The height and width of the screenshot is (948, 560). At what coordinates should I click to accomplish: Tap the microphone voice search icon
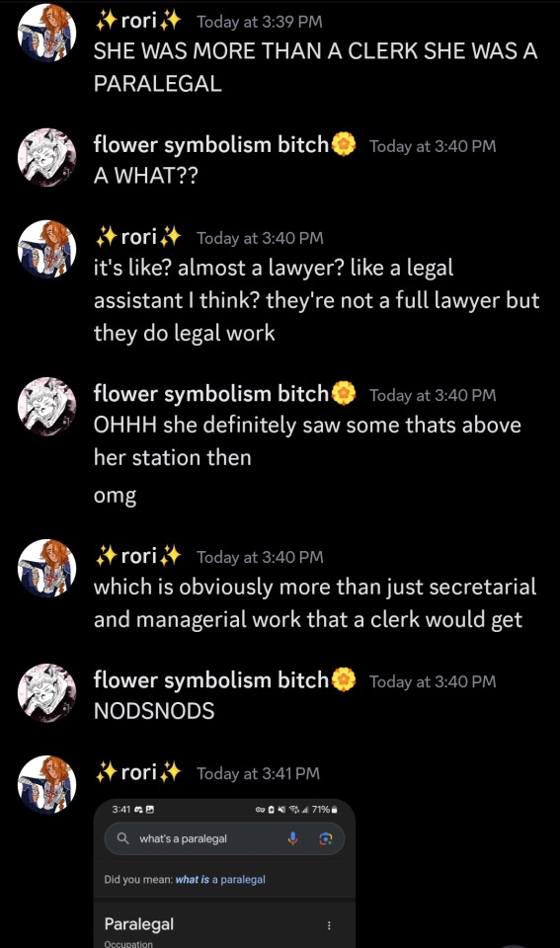[292, 838]
